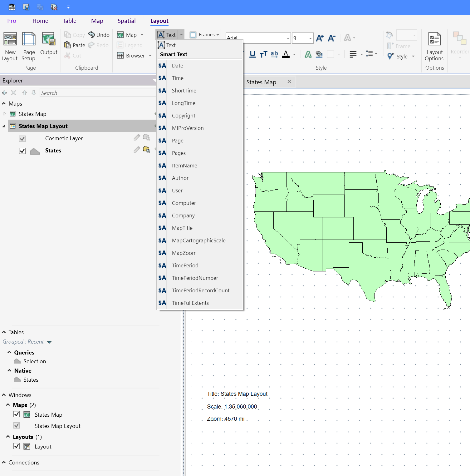
Task: Click the edit pencil beside the States layer
Action: click(x=137, y=150)
